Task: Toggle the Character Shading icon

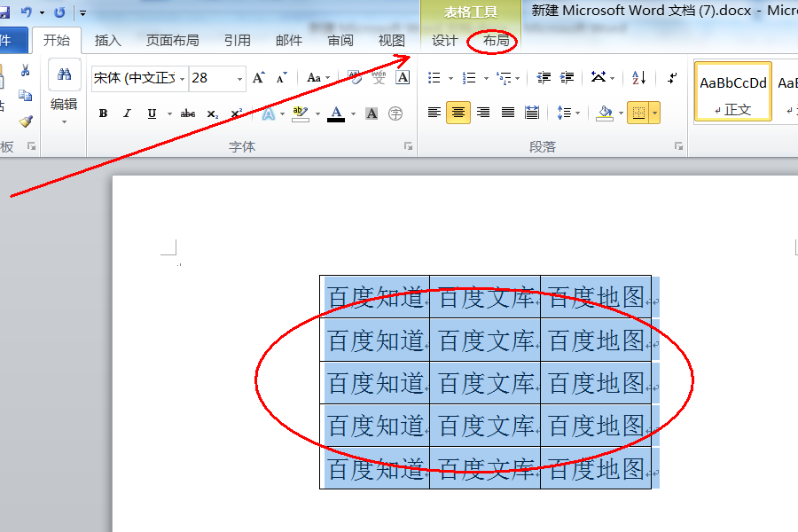Action: [x=372, y=113]
